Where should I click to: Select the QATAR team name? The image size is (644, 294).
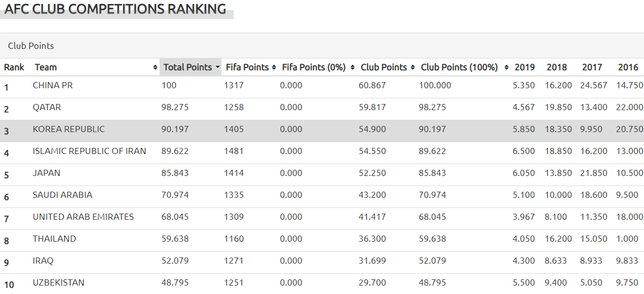(x=47, y=107)
